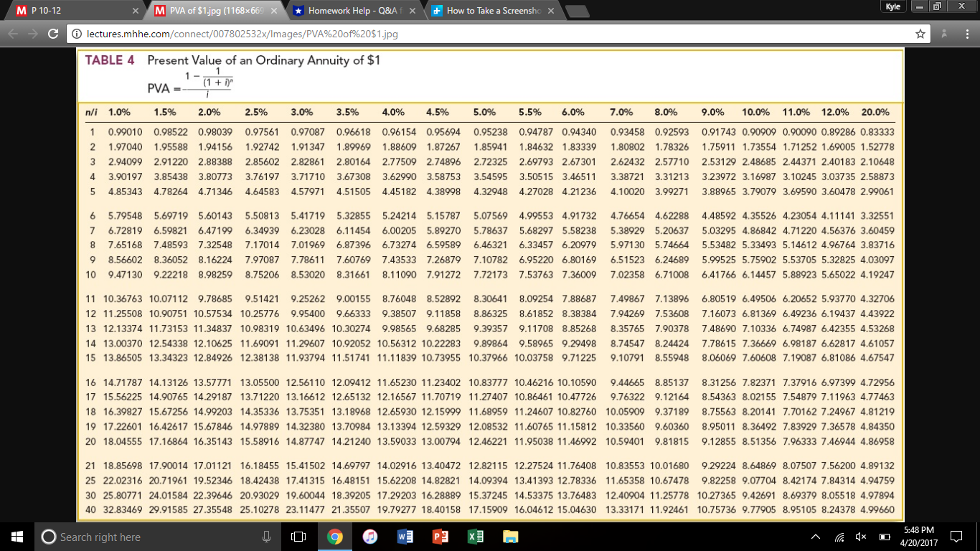
Task: Close the 'PVA of $1.jpg' tab
Action: coord(273,11)
